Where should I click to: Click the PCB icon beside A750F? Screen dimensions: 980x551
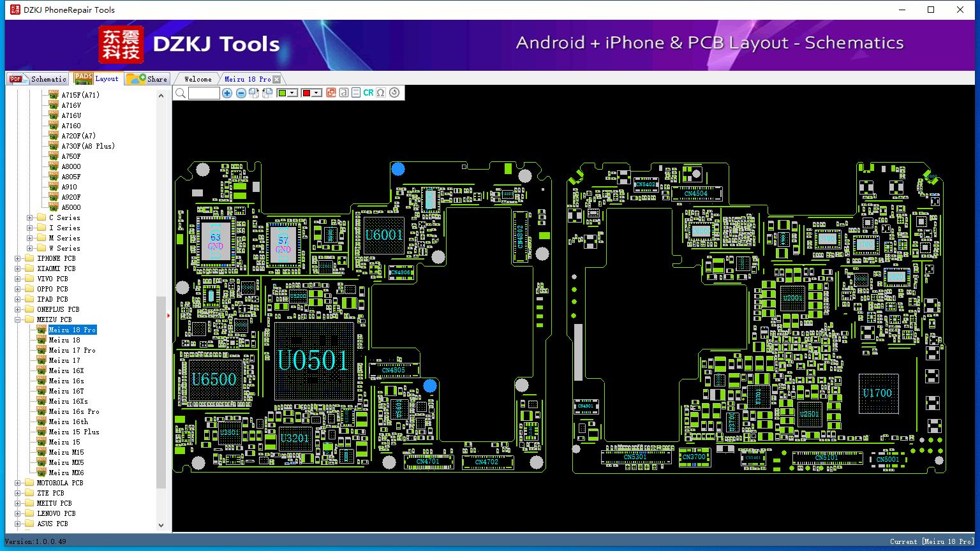(54, 156)
